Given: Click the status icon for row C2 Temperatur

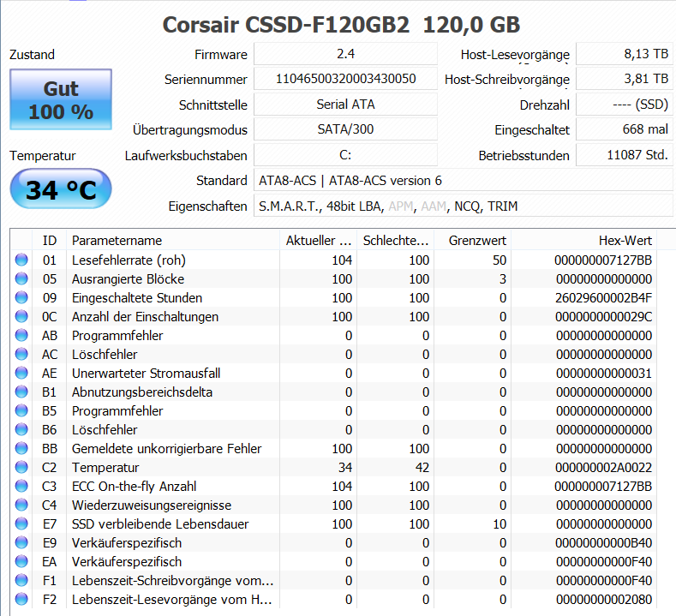Looking at the screenshot, I should tap(21, 467).
